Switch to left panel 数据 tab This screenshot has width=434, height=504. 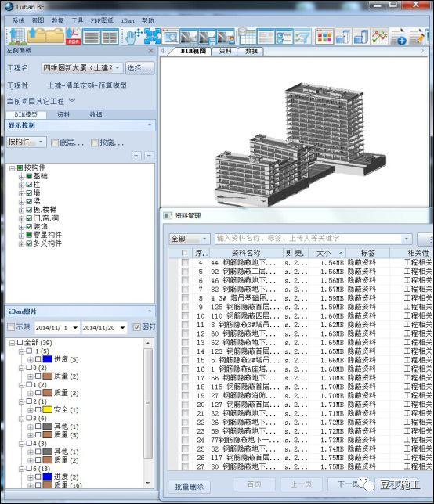pos(96,114)
